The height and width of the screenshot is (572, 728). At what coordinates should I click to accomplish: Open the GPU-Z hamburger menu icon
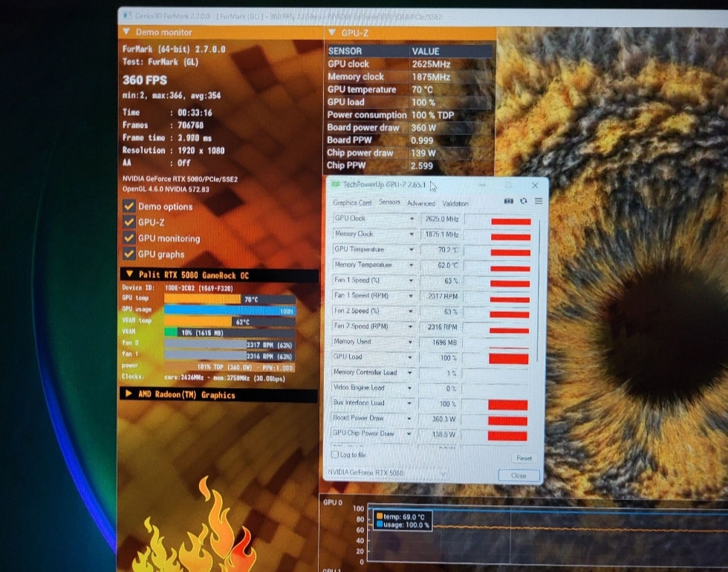tap(537, 202)
